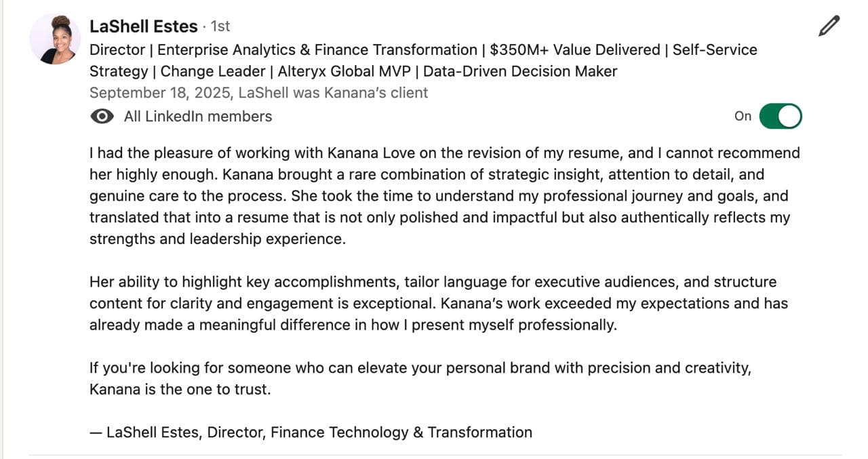Click "Enterprise Analytics & Finance Transformation" headline text
Viewport: 868px width, 459px height.
coord(317,49)
